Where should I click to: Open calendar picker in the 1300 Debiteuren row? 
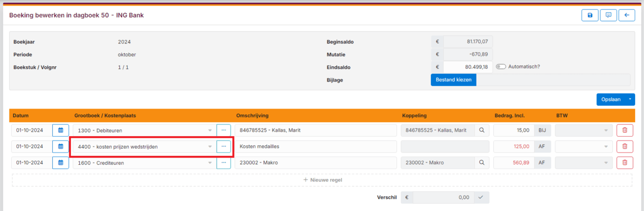[x=61, y=130]
